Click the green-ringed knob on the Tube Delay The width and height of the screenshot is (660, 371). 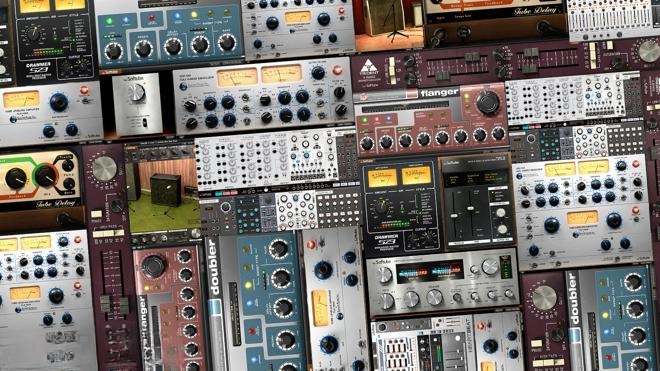tap(46, 176)
